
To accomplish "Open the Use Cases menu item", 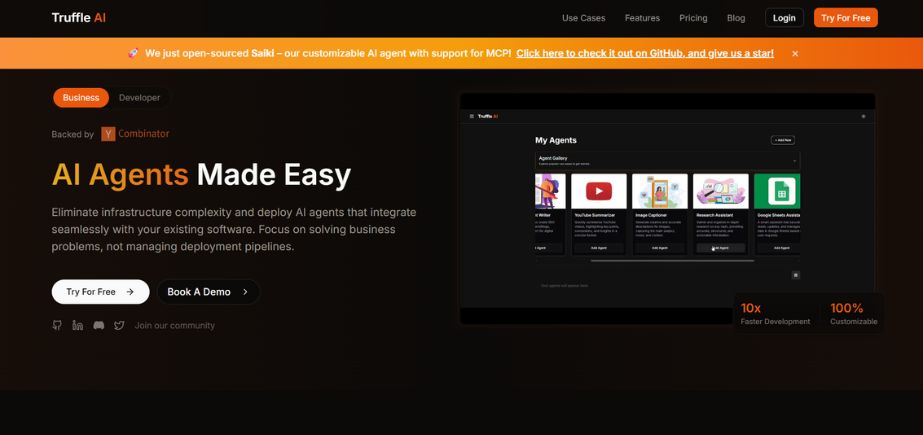I will 583,18.
